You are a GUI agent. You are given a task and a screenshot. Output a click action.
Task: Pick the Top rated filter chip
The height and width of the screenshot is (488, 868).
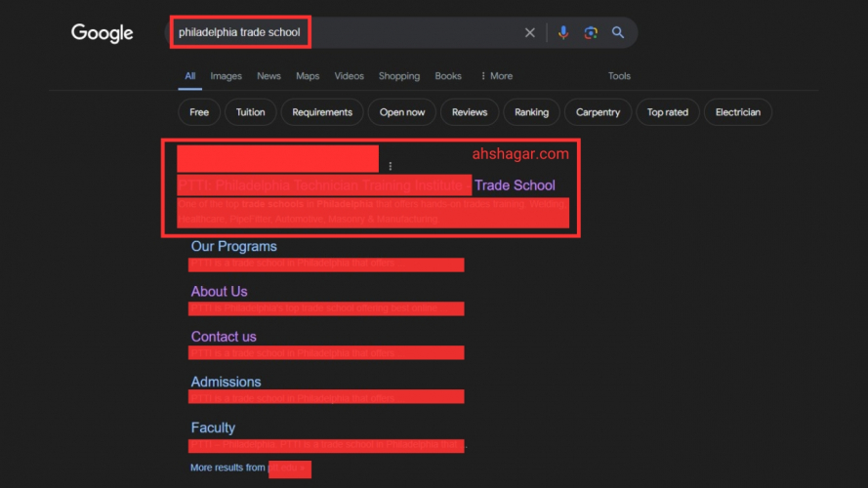[x=668, y=112]
